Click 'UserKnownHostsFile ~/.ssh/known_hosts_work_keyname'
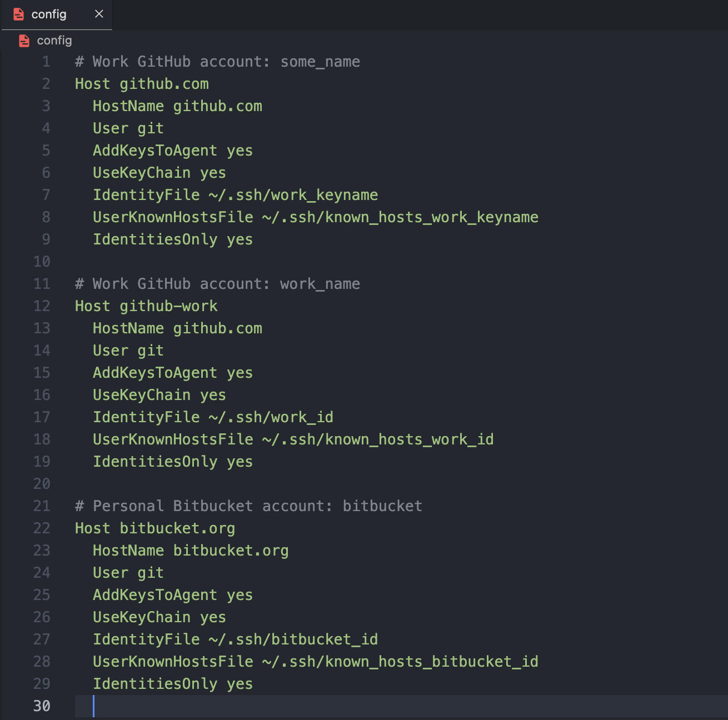728x720 pixels. [316, 217]
